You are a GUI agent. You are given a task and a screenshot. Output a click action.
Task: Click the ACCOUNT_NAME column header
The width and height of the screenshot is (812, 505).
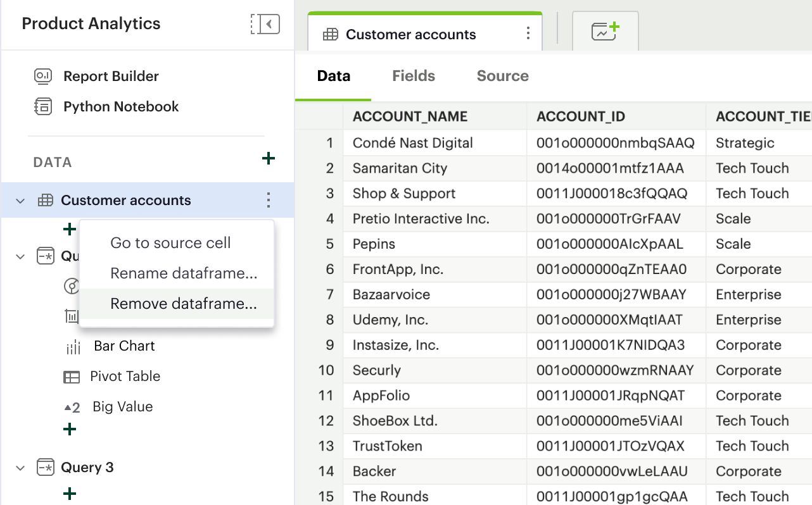435,117
